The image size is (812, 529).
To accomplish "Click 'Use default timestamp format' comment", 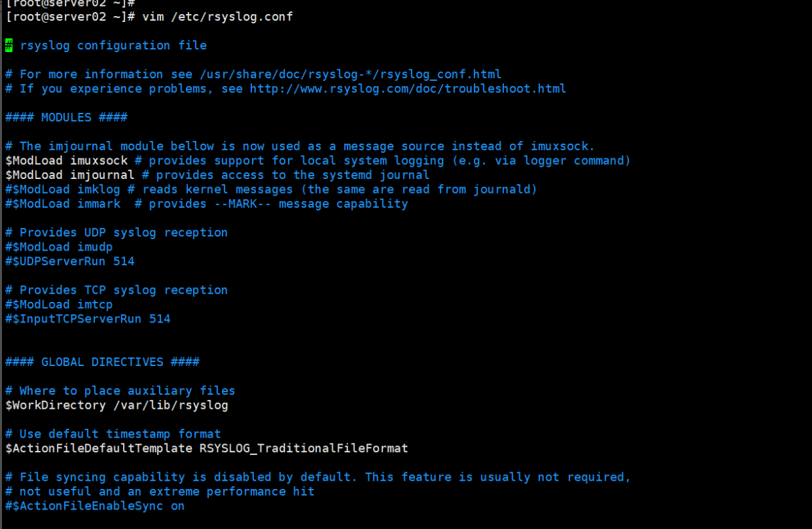I will (120, 434).
